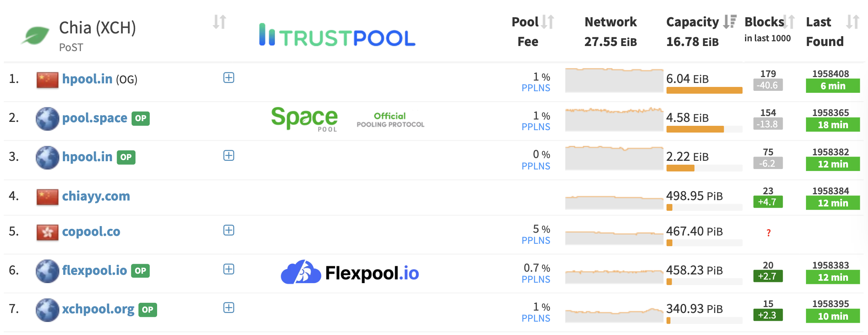Open the Flexpool.io logo banner

click(x=350, y=272)
